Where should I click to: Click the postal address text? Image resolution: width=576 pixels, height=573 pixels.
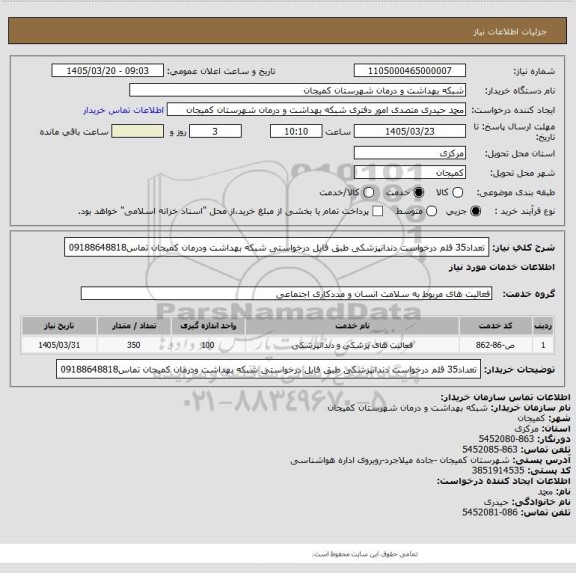400,460
